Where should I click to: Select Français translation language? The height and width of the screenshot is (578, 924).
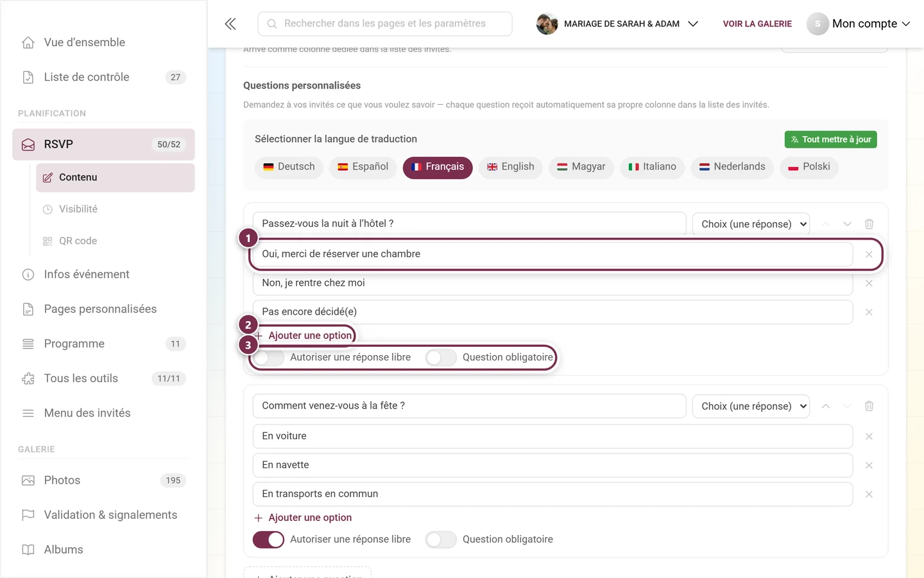coord(438,167)
